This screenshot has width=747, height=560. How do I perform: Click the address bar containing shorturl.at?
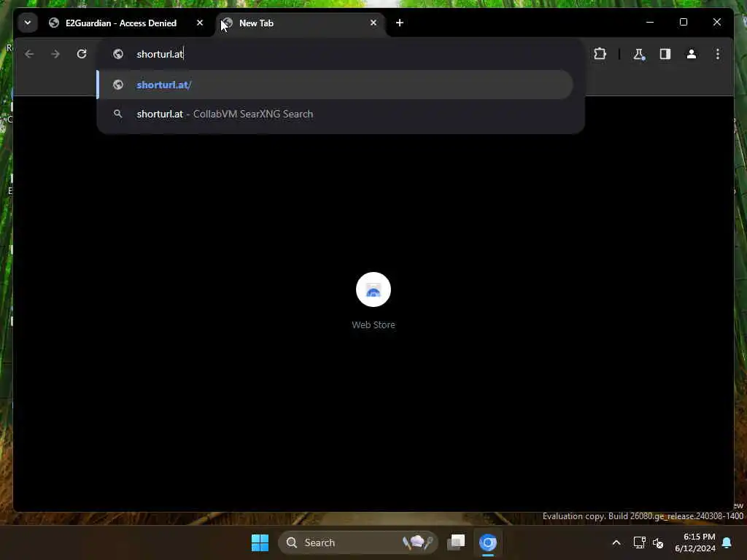[x=340, y=54]
